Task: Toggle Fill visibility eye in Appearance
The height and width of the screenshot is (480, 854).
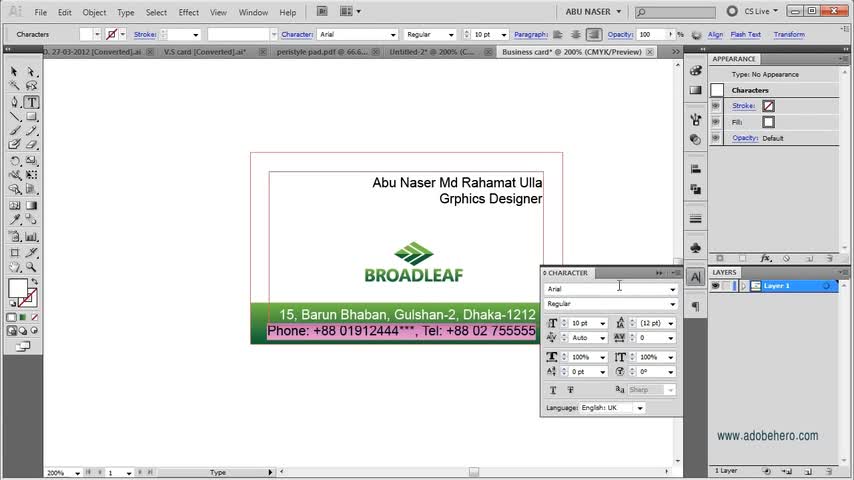Action: (716, 122)
